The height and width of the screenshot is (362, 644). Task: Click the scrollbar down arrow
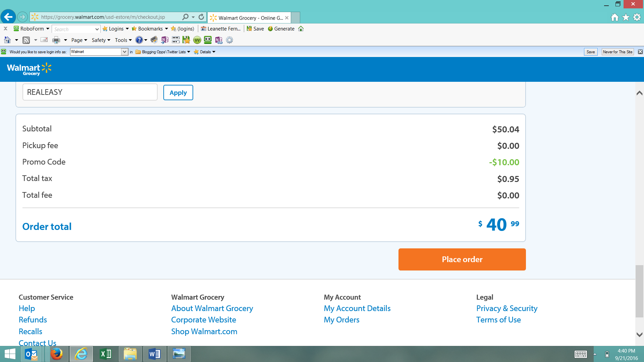640,334
